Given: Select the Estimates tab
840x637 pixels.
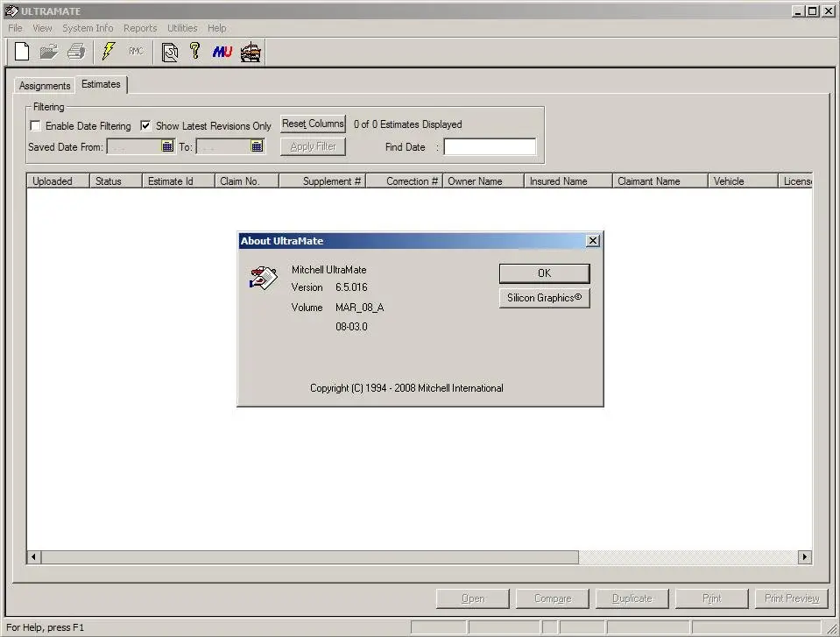Looking at the screenshot, I should [x=101, y=84].
